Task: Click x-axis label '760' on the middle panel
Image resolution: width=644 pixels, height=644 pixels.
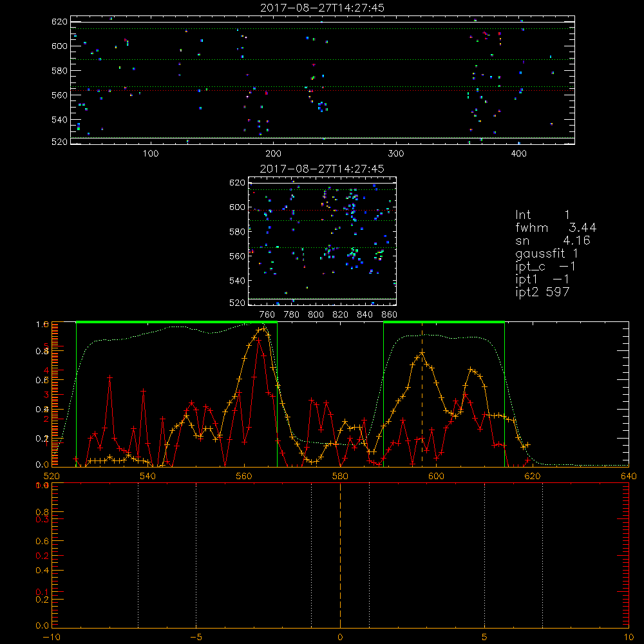Action: point(267,315)
